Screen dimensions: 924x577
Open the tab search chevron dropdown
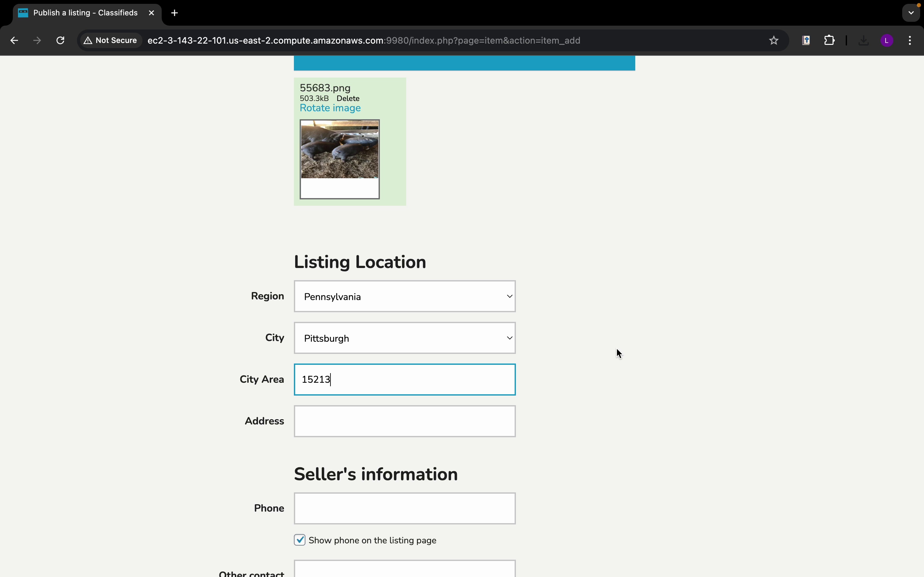911,13
